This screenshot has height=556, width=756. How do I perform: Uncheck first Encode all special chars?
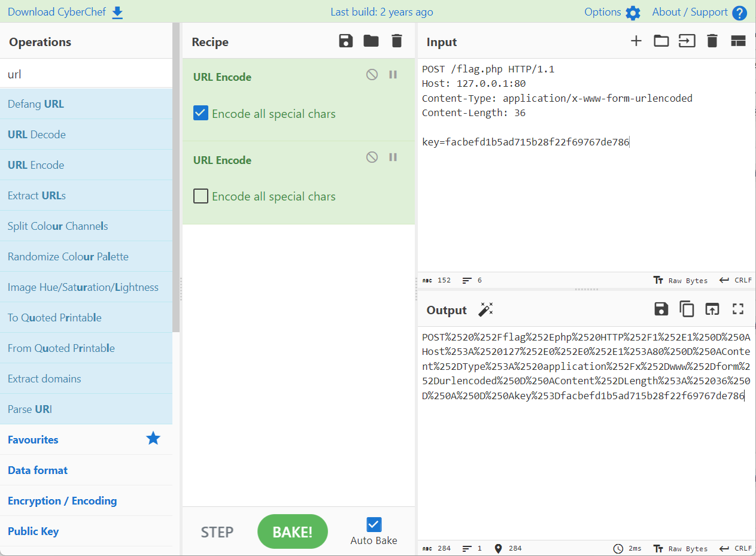tap(201, 113)
